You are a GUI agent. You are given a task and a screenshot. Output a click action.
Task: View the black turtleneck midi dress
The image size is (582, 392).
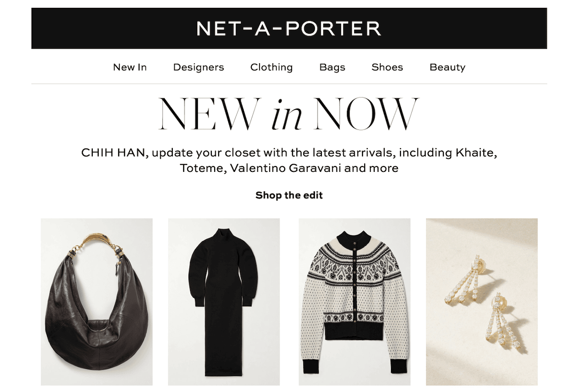pyautogui.click(x=224, y=302)
